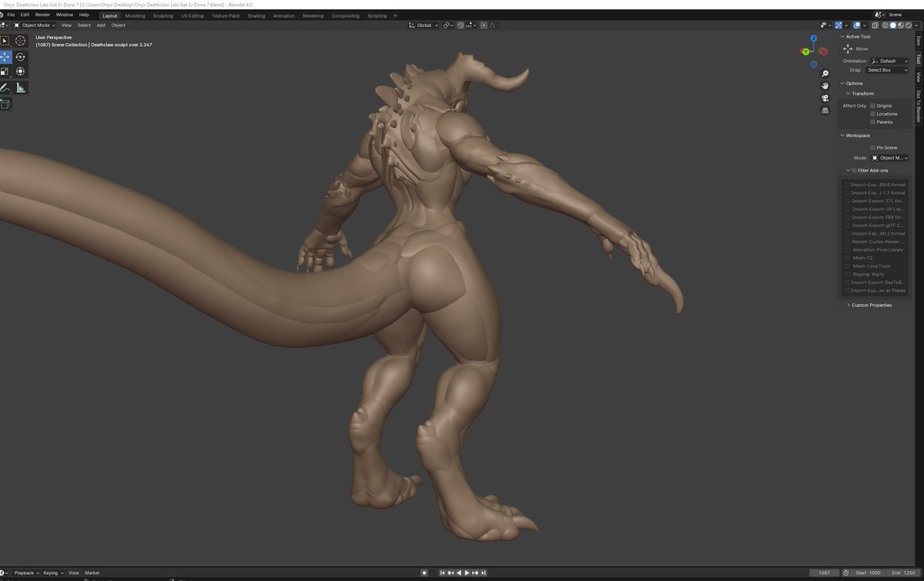The height and width of the screenshot is (581, 924).
Task: Select the Rotate tool in the toolbar
Action: click(x=20, y=56)
